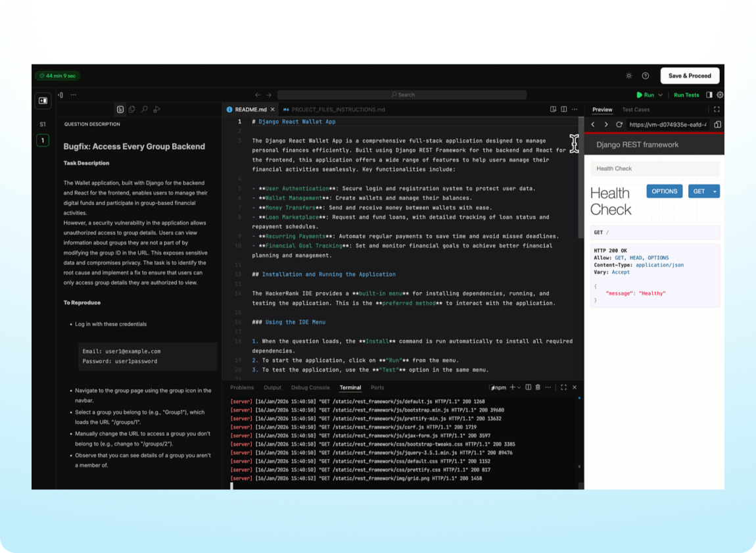
Task: Close the README.md tab
Action: click(x=273, y=109)
